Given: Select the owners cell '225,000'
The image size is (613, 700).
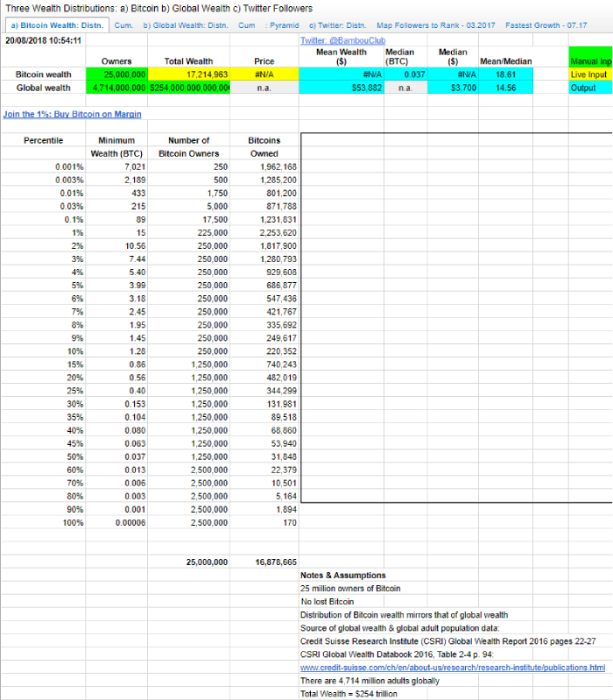Looking at the screenshot, I should pos(189,233).
